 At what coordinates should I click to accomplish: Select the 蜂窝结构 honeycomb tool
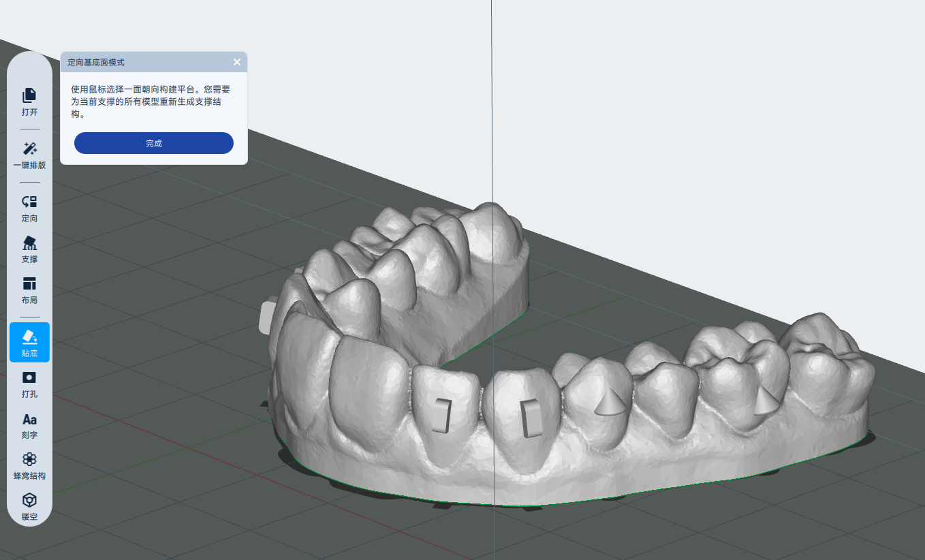click(29, 466)
